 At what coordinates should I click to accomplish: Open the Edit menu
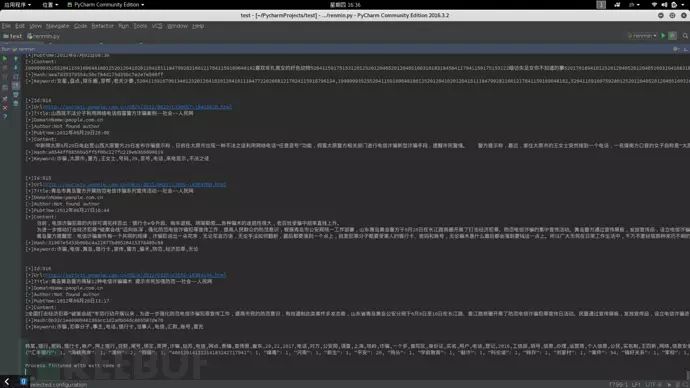point(20,26)
